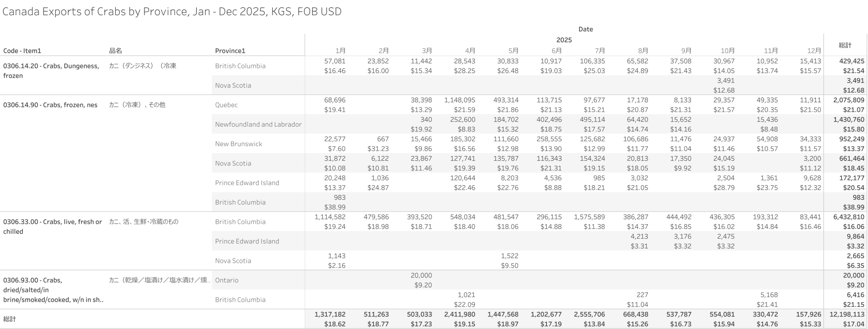Select the Quebec province row label
This screenshot has height=329, width=868.
coord(226,105)
